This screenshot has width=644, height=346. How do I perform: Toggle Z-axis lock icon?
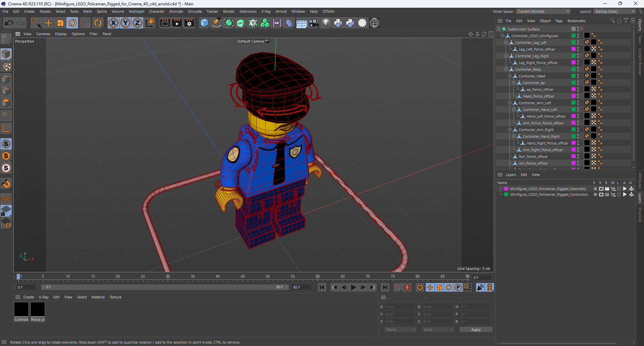[138, 23]
